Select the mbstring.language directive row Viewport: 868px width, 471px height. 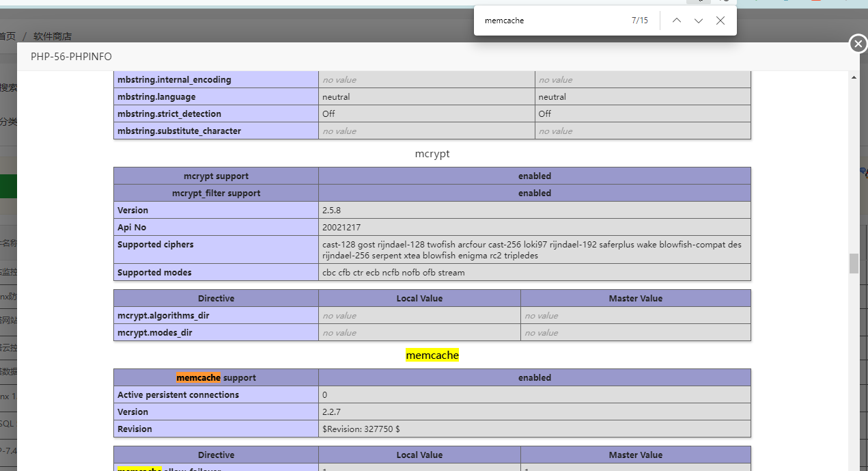156,97
